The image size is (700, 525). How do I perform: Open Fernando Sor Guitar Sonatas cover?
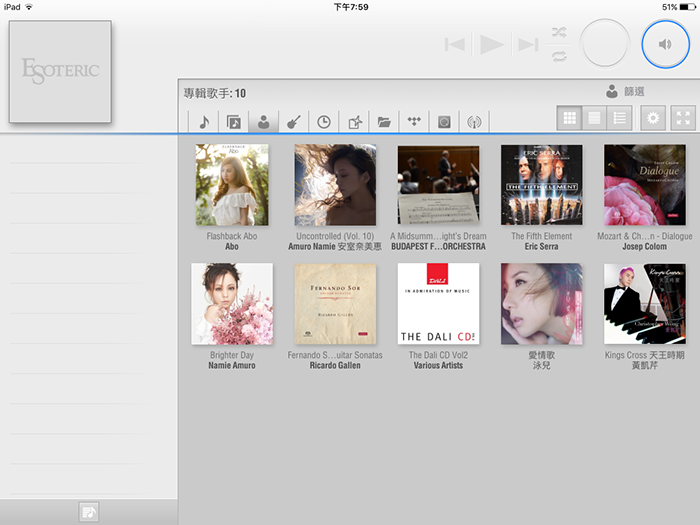[335, 304]
